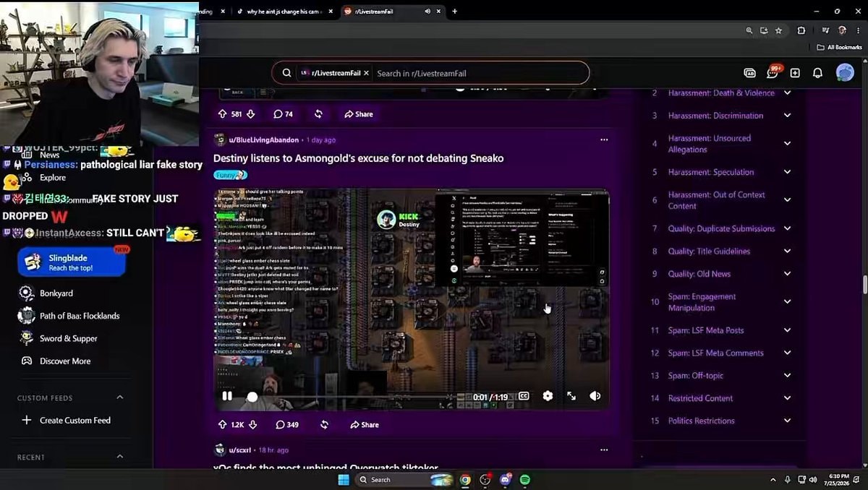Collapse the Custom Feeds section
This screenshot has width=868, height=490.
click(x=120, y=397)
